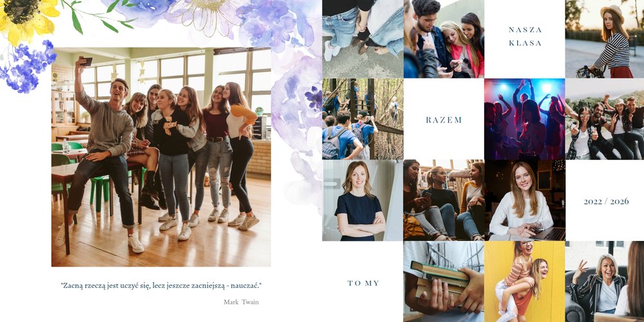Click the waving woman on sofa photo

click(605, 282)
